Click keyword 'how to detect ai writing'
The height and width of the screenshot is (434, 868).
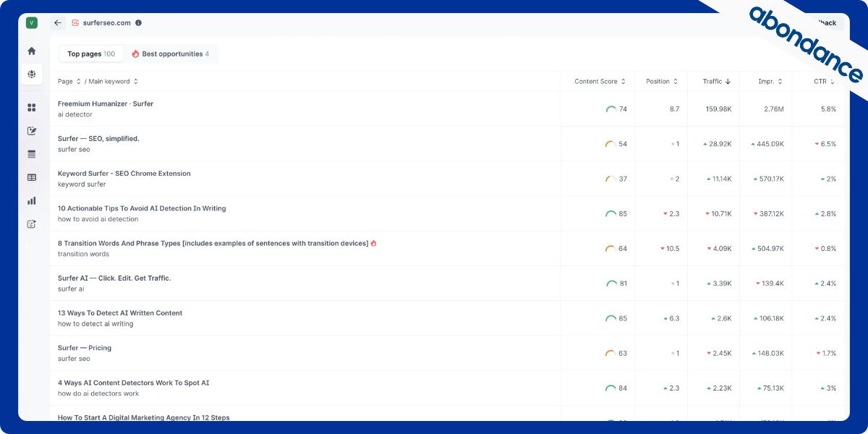pyautogui.click(x=95, y=324)
